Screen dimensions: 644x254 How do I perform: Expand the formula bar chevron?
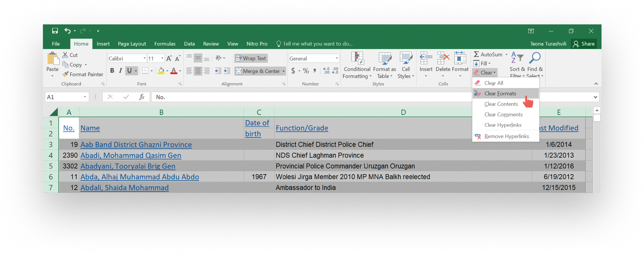click(595, 97)
